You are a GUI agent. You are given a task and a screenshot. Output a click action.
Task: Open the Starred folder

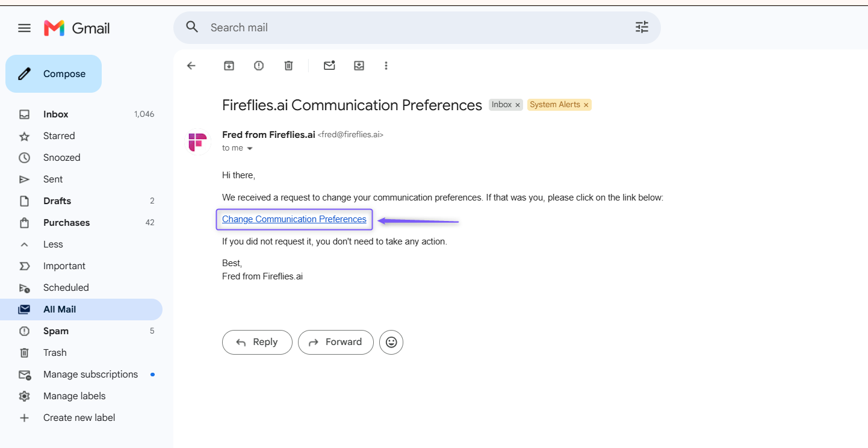tap(81, 136)
